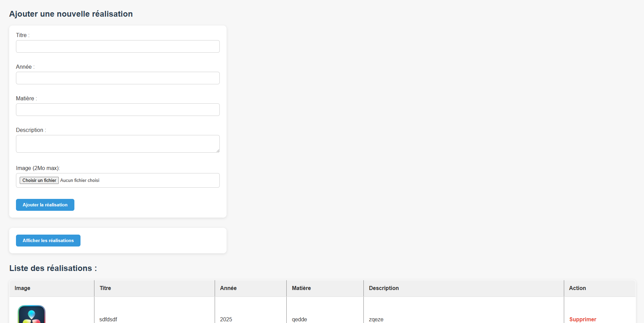Click the Titre column header in table
644x323 pixels.
[x=105, y=288]
